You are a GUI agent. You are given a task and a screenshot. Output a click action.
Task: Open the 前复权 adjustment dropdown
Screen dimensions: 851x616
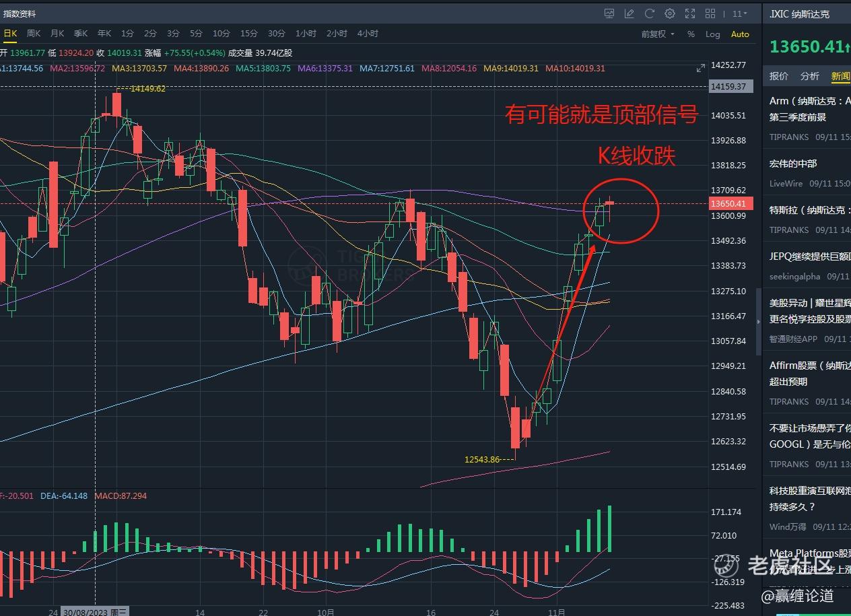[658, 34]
